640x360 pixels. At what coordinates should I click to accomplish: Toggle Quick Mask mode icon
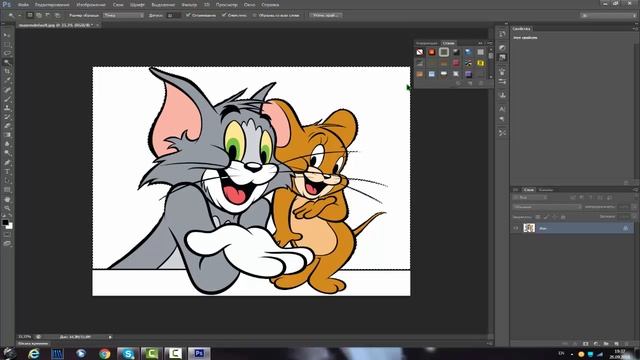pos(7,234)
